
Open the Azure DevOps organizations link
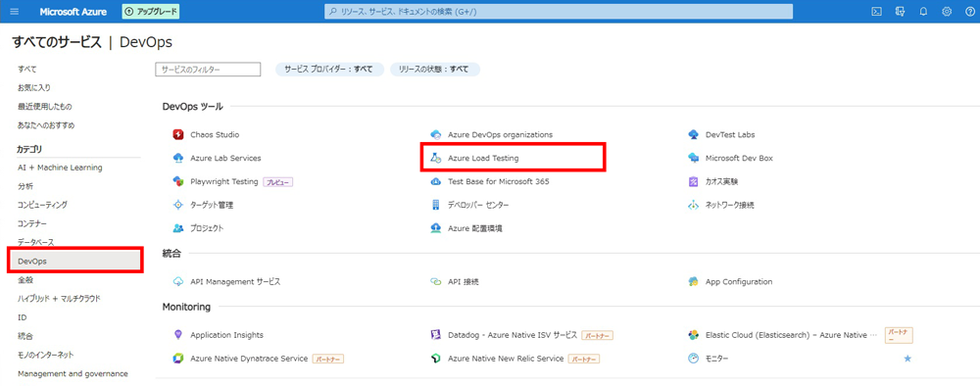[500, 134]
